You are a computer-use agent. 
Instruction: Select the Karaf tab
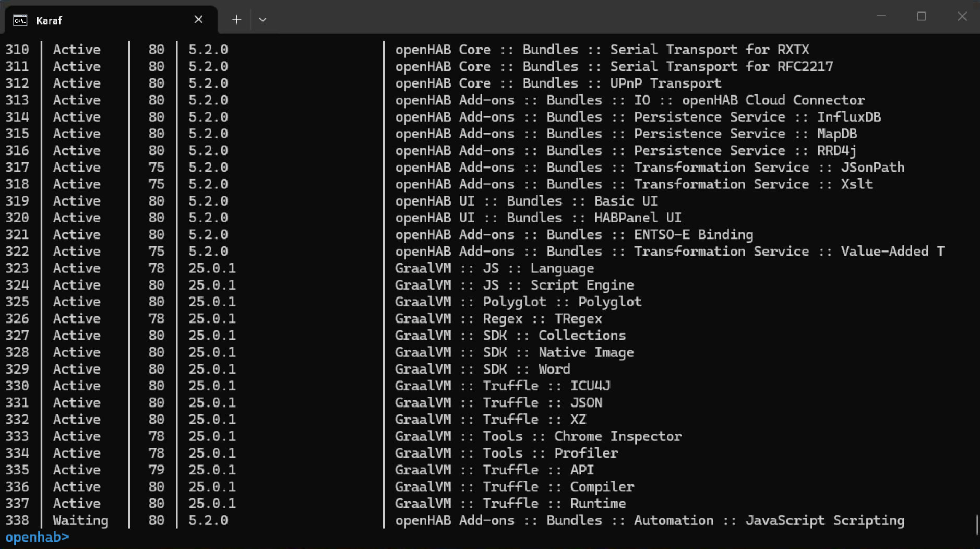tap(111, 20)
